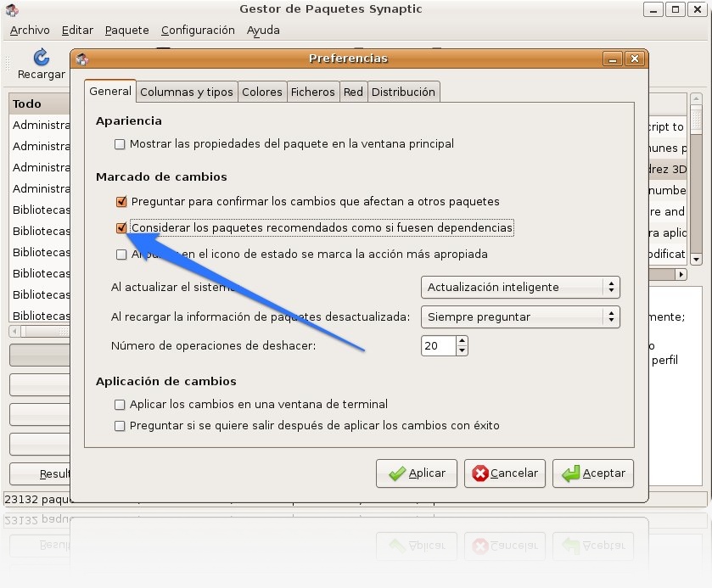Screen dimensions: 712x588
Task: Open the Actualización inteligente dropdown
Action: coord(520,288)
